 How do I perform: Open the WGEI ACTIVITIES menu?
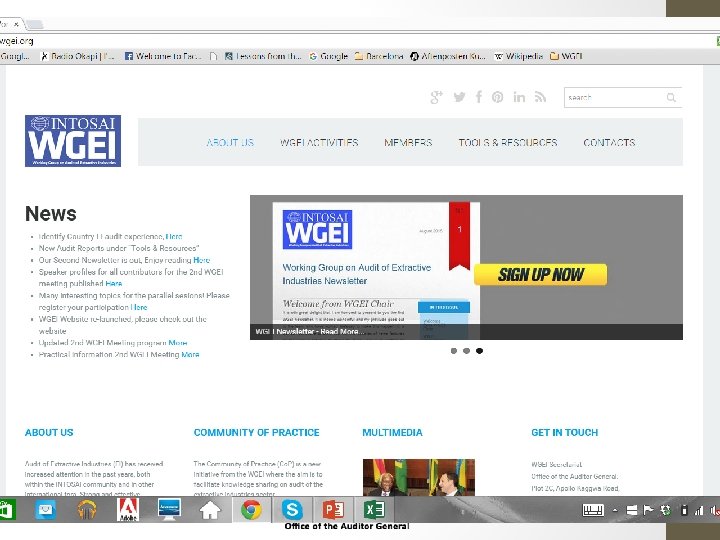[x=319, y=142]
